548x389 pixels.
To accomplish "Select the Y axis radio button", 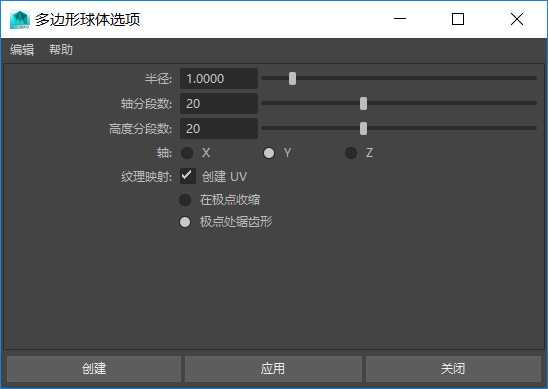I will click(x=269, y=153).
